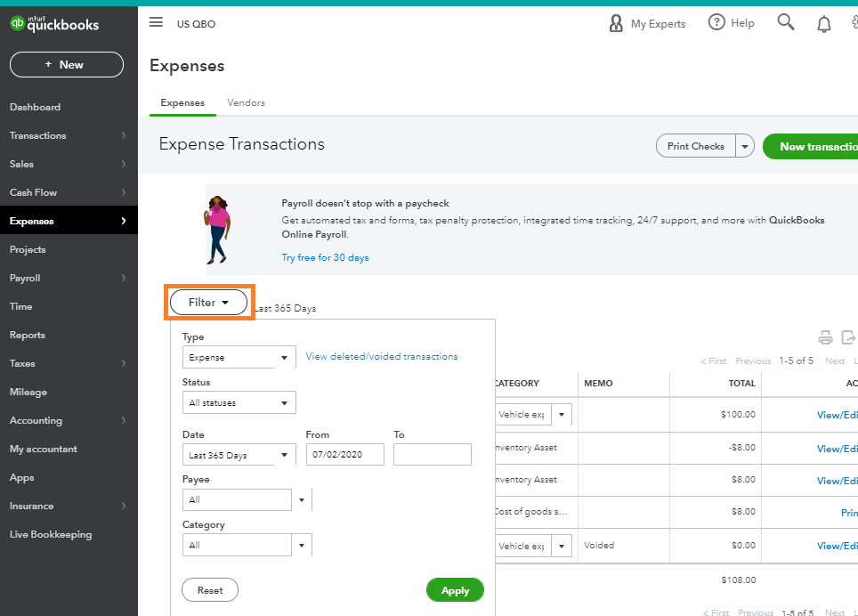Click Cost of goods category cell
The image size is (858, 616).
click(x=531, y=512)
